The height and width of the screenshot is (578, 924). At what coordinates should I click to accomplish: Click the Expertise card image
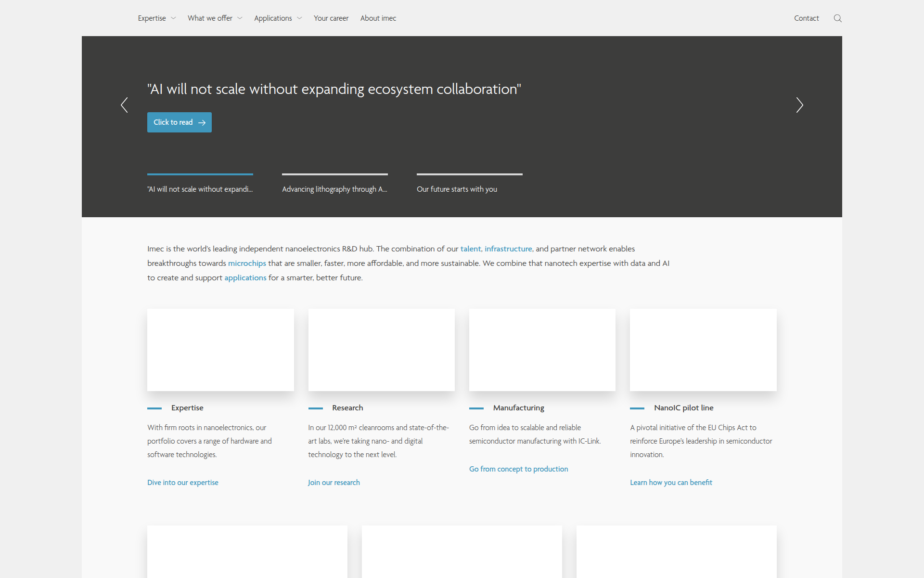tap(220, 350)
